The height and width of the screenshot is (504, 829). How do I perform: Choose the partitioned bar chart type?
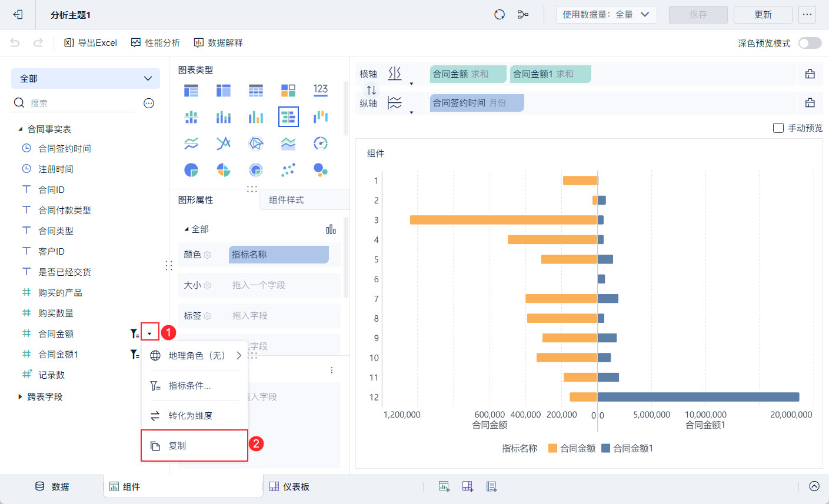tap(191, 117)
